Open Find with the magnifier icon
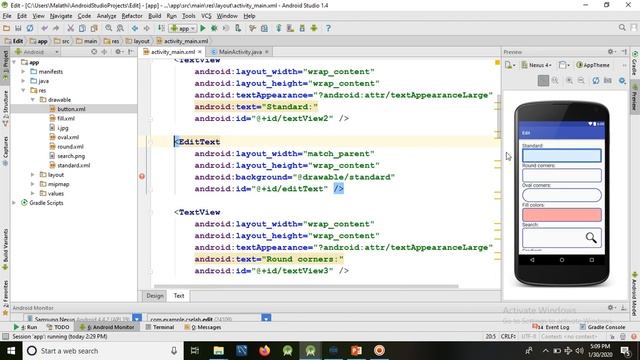The image size is (640, 360). pos(109,28)
